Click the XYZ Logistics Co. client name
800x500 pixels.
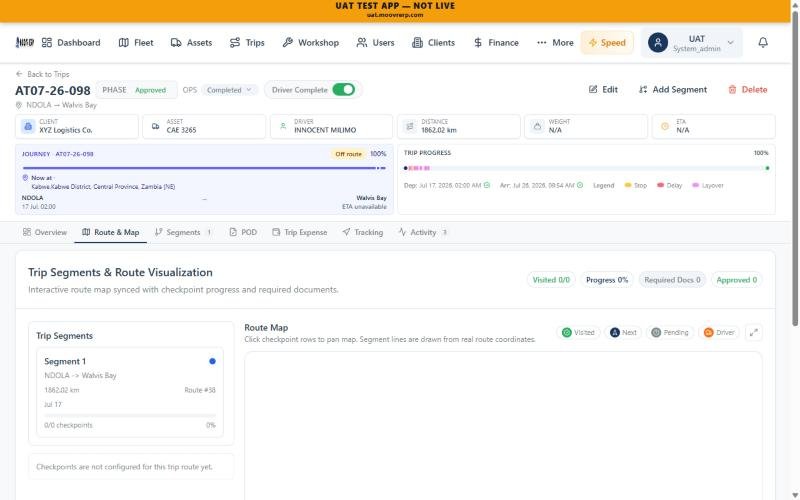66,130
